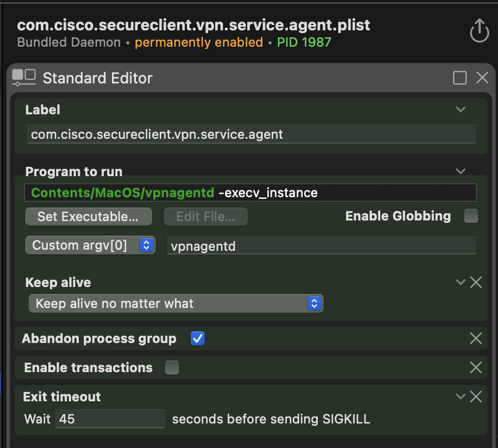Click the Label text field
The image size is (498, 448).
coord(251,134)
